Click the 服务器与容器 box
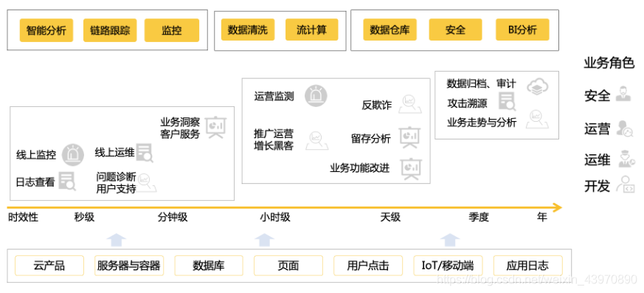The width and height of the screenshot is (644, 293). pyautogui.click(x=129, y=266)
